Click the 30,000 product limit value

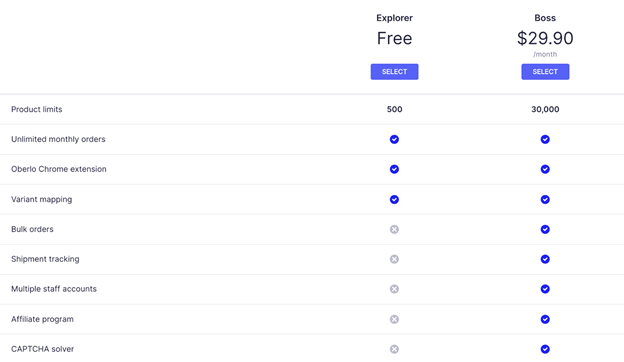(x=545, y=109)
